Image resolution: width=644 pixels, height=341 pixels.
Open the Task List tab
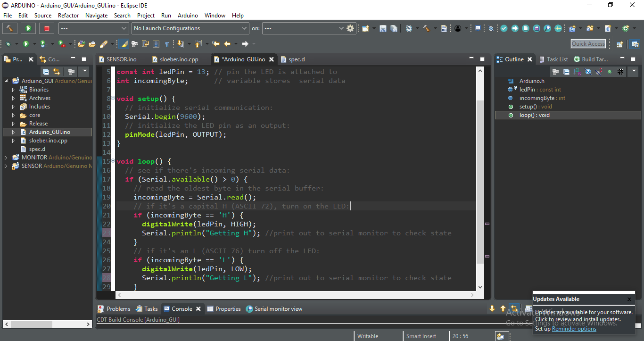(553, 59)
